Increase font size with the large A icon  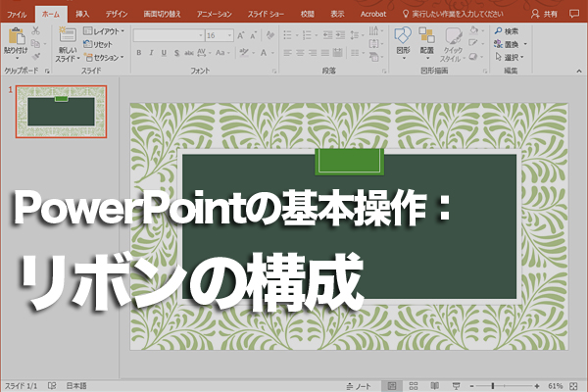pyautogui.click(x=241, y=35)
